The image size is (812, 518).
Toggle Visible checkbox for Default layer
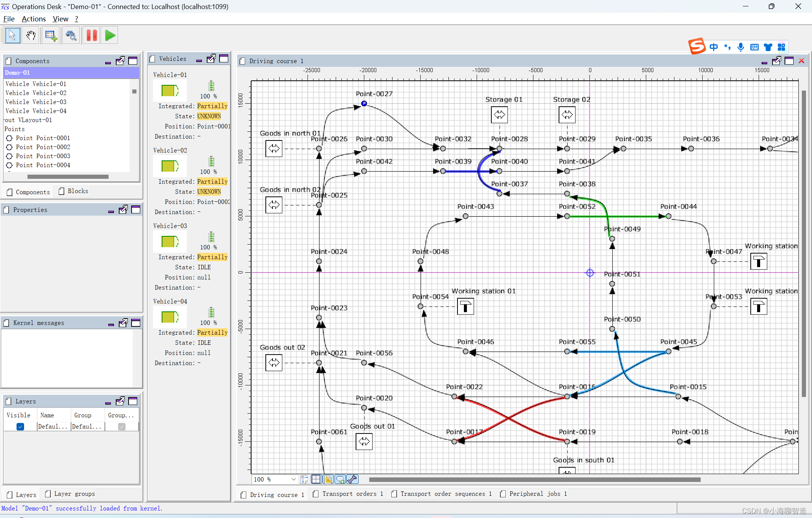[x=20, y=426]
